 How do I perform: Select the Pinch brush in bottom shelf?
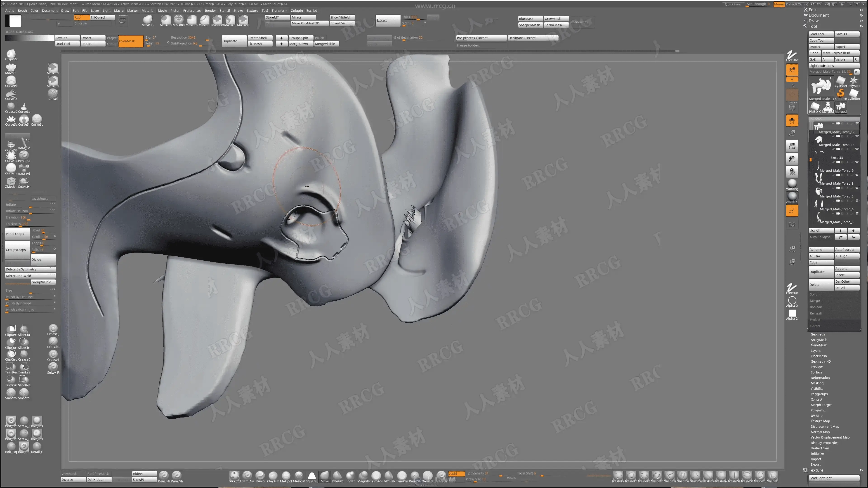point(260,476)
